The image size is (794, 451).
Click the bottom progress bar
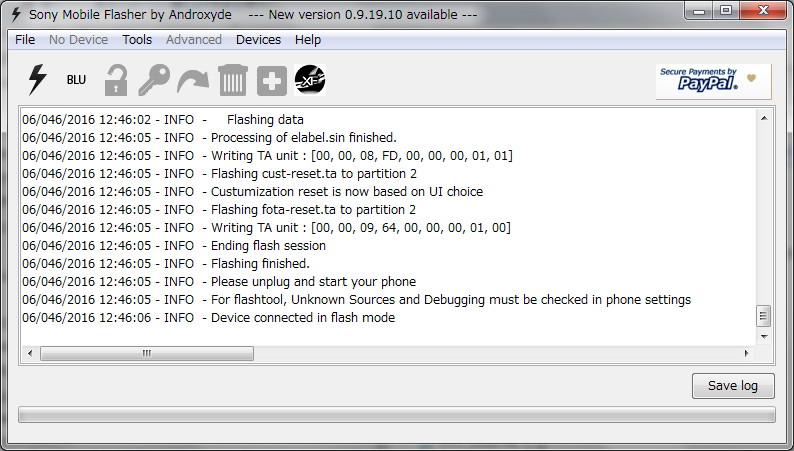pos(396,415)
